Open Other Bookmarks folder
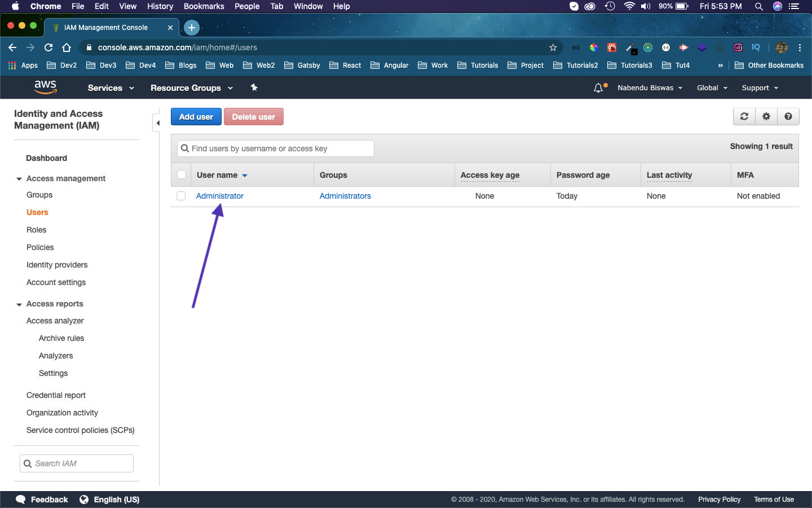This screenshot has height=508, width=812. click(x=769, y=65)
